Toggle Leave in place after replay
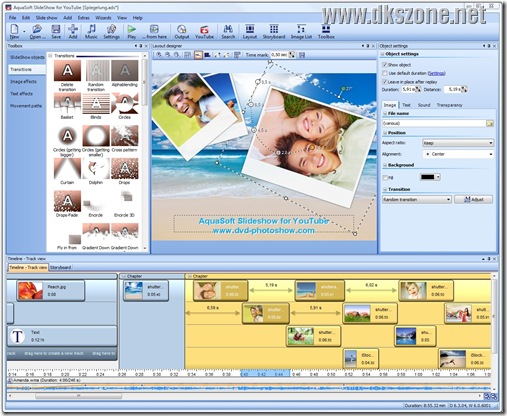 [x=385, y=82]
